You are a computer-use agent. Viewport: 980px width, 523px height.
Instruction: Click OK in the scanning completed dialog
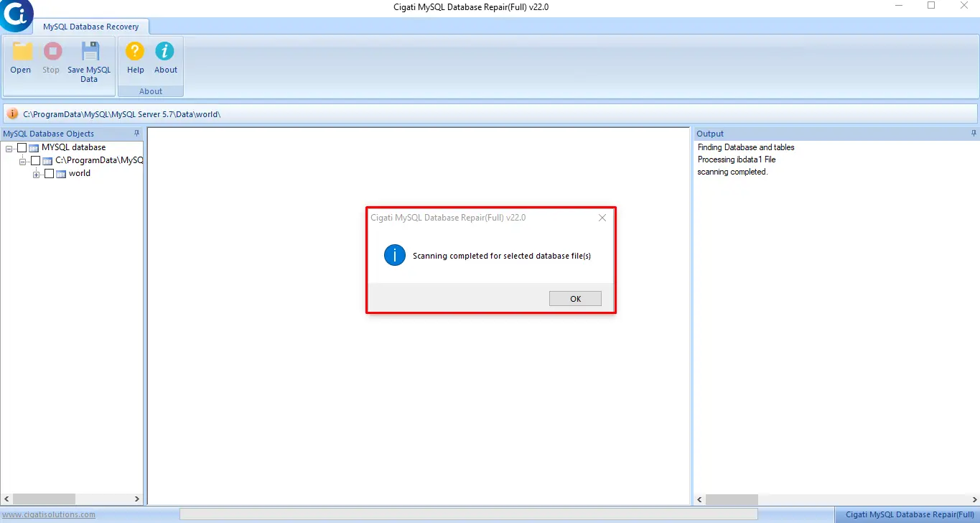tap(575, 299)
